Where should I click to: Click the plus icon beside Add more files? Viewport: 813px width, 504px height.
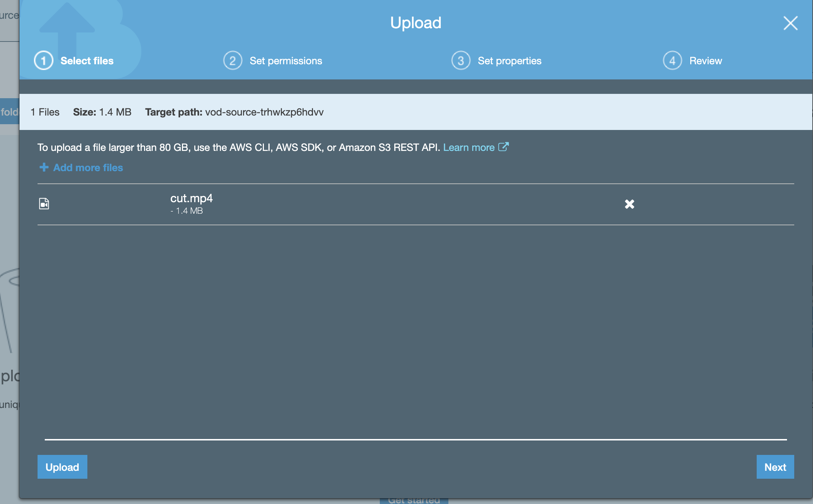coord(44,167)
